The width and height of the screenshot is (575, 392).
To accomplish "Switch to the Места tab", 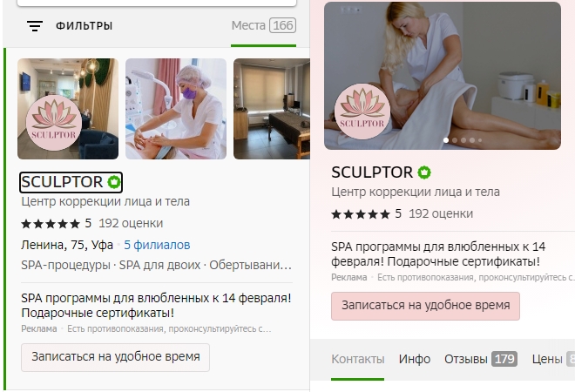I will (264, 25).
